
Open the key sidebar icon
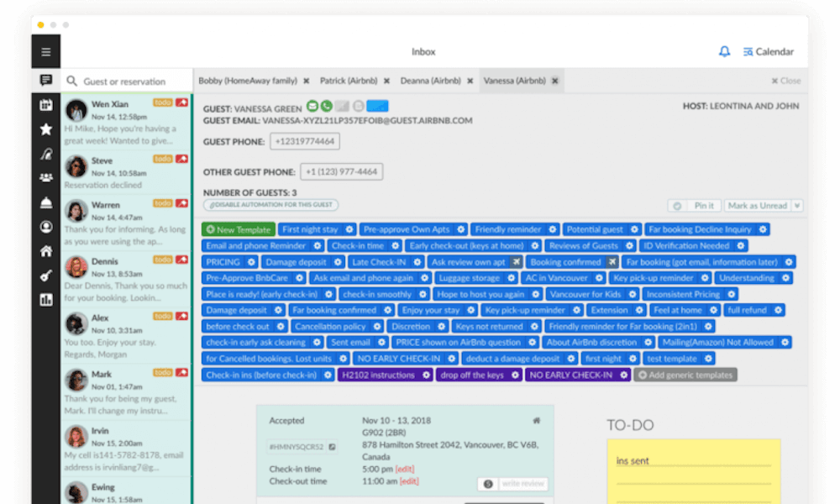click(x=46, y=276)
